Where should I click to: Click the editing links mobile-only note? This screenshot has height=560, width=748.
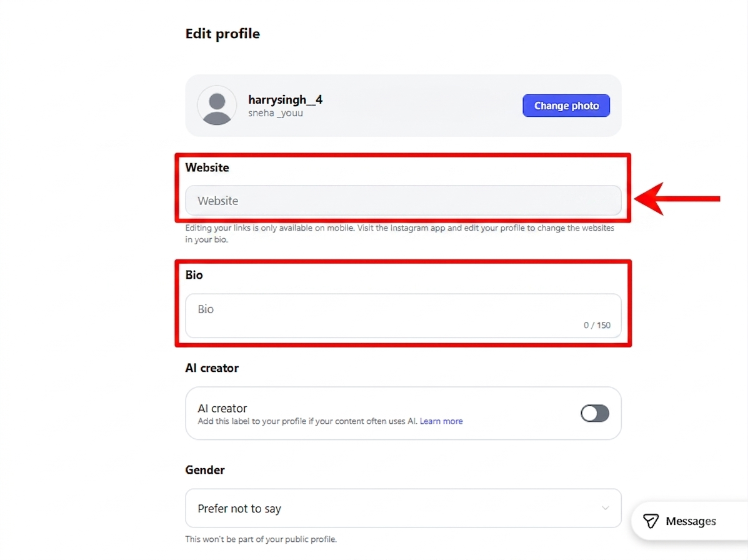(x=400, y=234)
